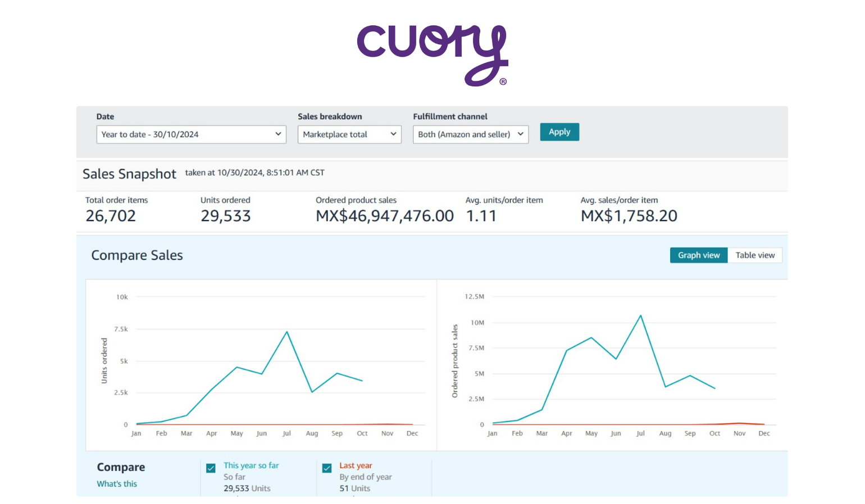Click the July peak on Ordered product sales chart
The image size is (865, 504).
(x=640, y=315)
